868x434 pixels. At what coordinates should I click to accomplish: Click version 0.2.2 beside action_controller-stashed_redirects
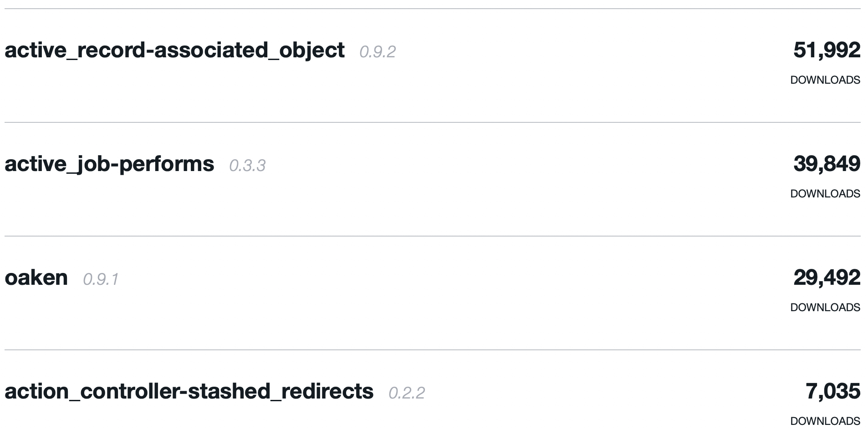pos(407,393)
